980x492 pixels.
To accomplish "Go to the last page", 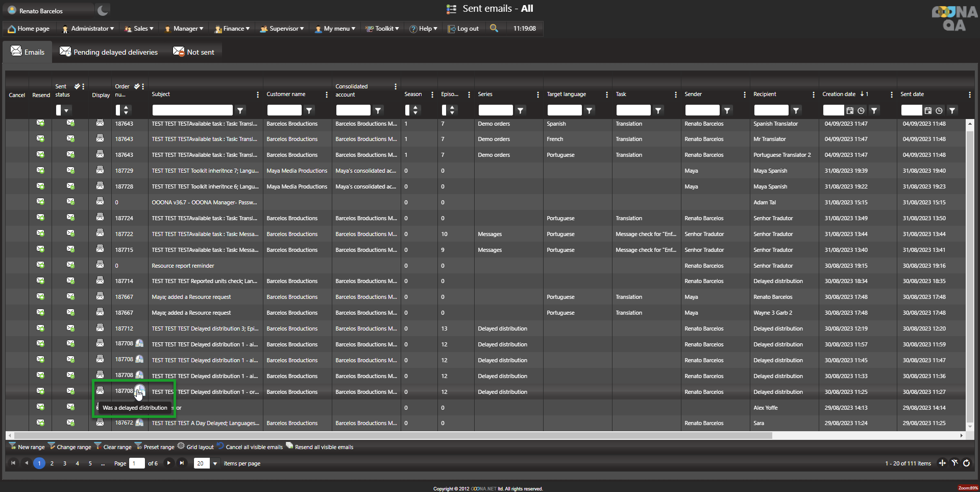I will pos(182,463).
